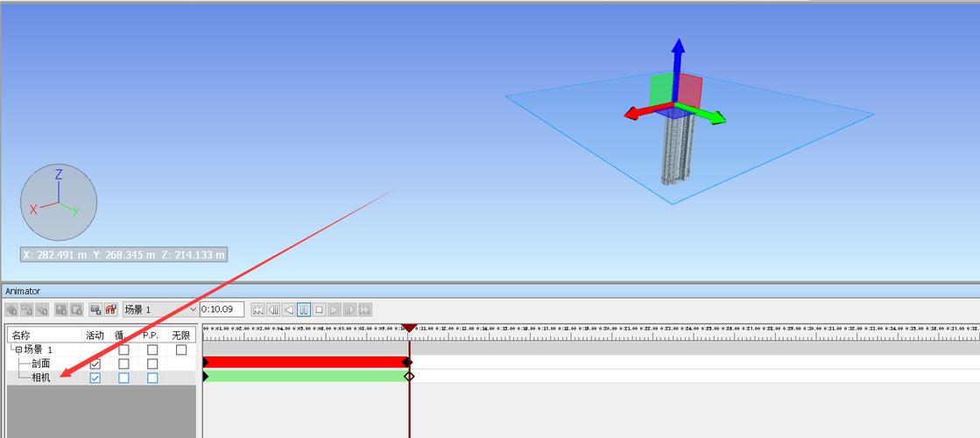Collapse the 场景 1 tree node
This screenshot has height=438, width=980.
pyautogui.click(x=18, y=350)
